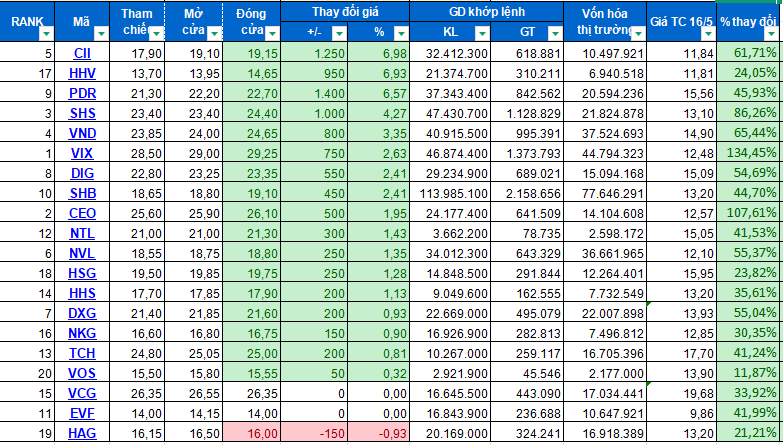Select HHV market cap 6.940.518
The image size is (783, 445).
(605, 73)
